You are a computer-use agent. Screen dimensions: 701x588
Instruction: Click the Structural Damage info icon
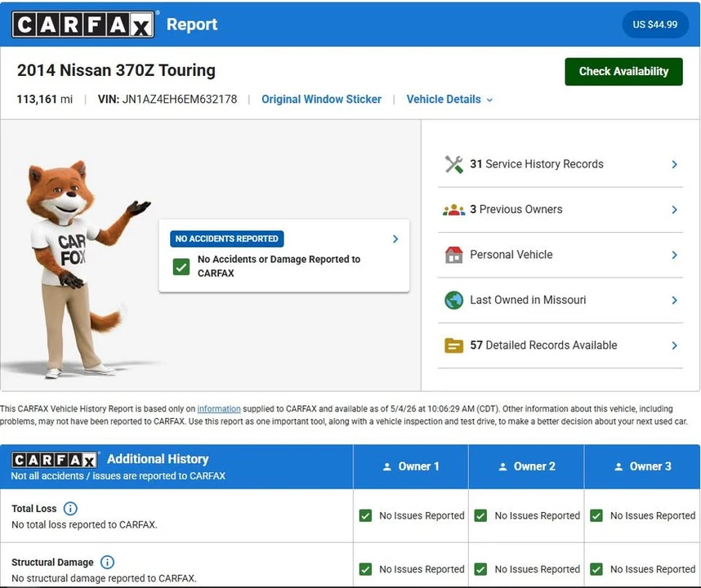click(x=107, y=562)
